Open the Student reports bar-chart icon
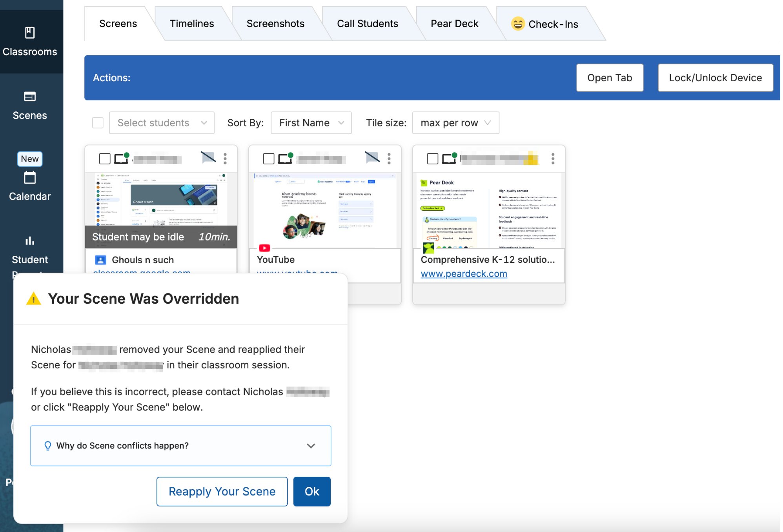This screenshot has height=532, width=783. click(30, 241)
